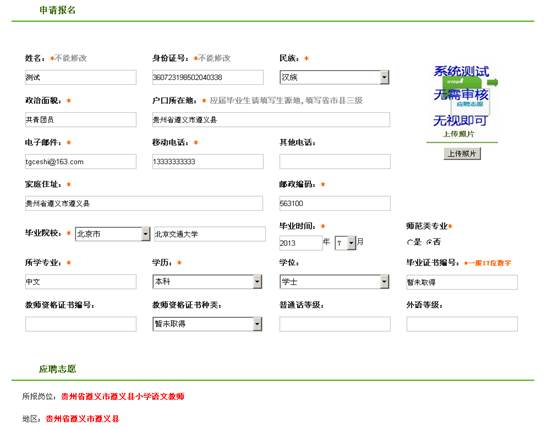Click the empty 普通话等级 input field
The width and height of the screenshot is (553, 430).
point(335,324)
